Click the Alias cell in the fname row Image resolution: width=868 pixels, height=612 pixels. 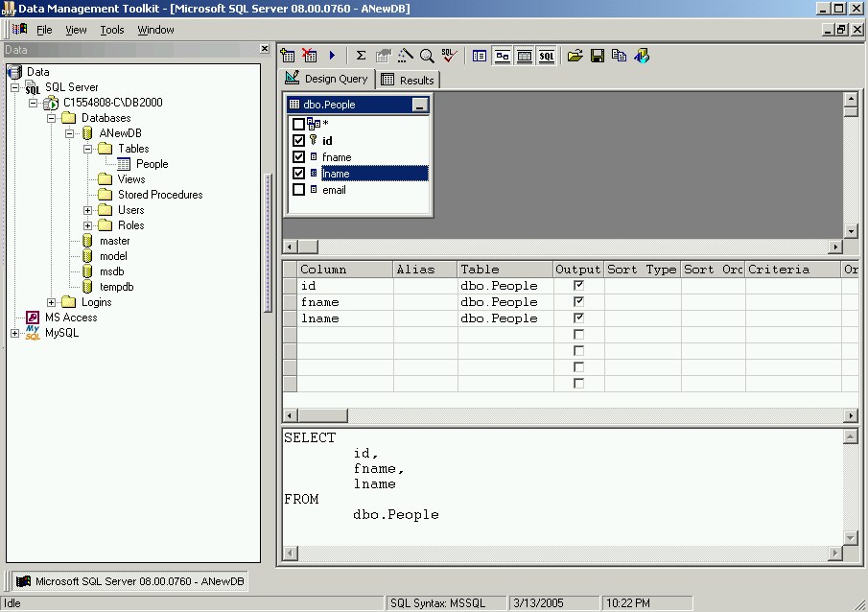(x=425, y=302)
